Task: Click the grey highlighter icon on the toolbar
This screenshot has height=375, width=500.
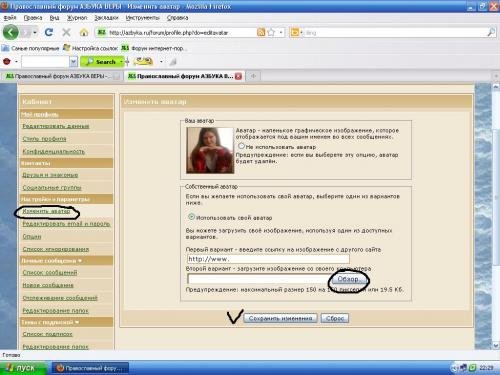Action: pyautogui.click(x=173, y=62)
